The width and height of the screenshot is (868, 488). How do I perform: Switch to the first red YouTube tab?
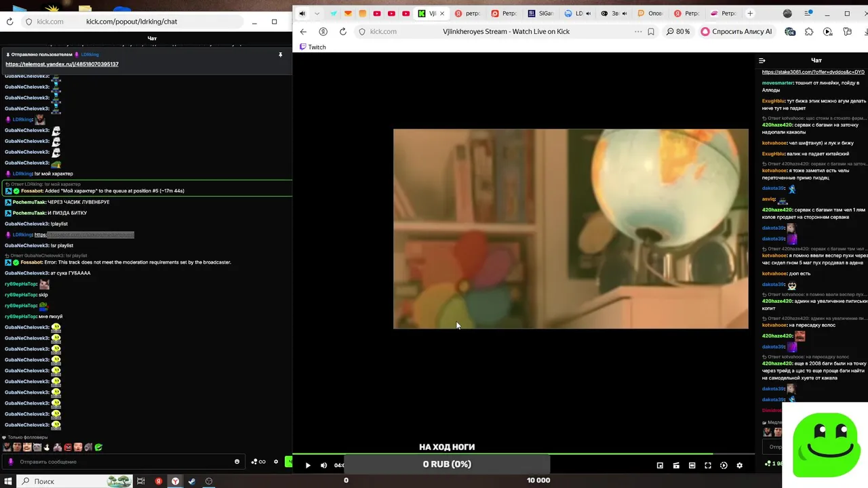[377, 14]
